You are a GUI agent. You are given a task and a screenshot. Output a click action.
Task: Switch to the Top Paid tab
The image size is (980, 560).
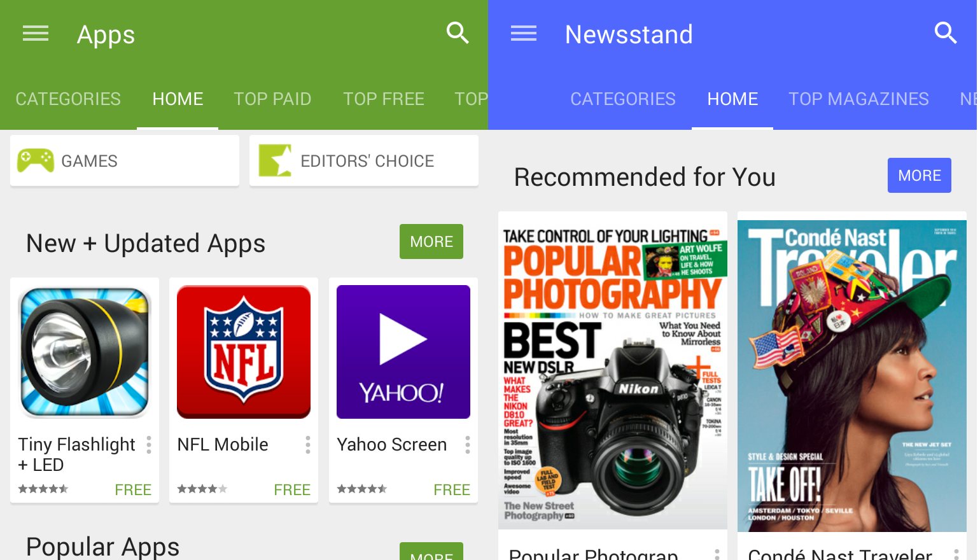point(272,99)
